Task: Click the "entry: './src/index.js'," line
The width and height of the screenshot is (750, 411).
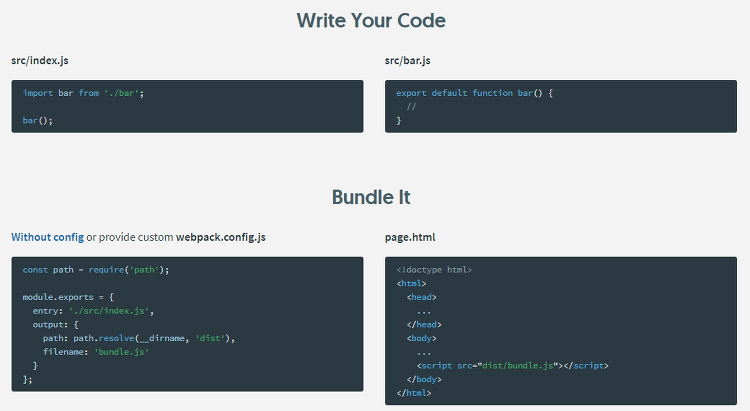Action: pyautogui.click(x=93, y=311)
